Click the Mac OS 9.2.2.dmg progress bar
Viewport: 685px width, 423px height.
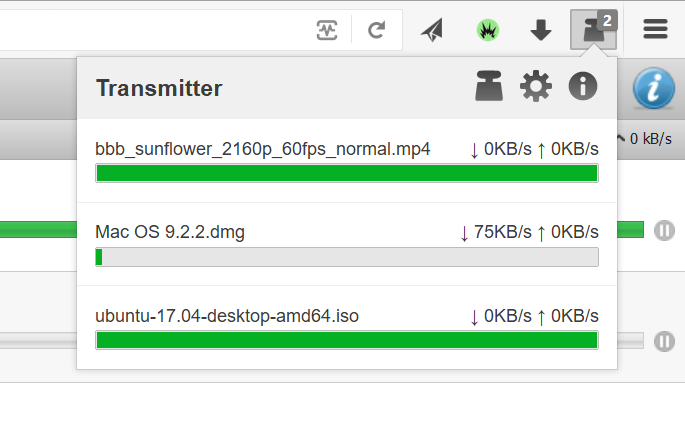(x=347, y=257)
